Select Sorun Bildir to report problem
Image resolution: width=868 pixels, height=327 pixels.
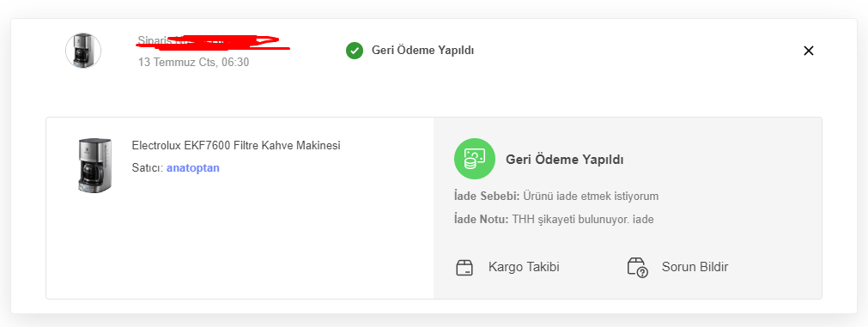click(695, 267)
